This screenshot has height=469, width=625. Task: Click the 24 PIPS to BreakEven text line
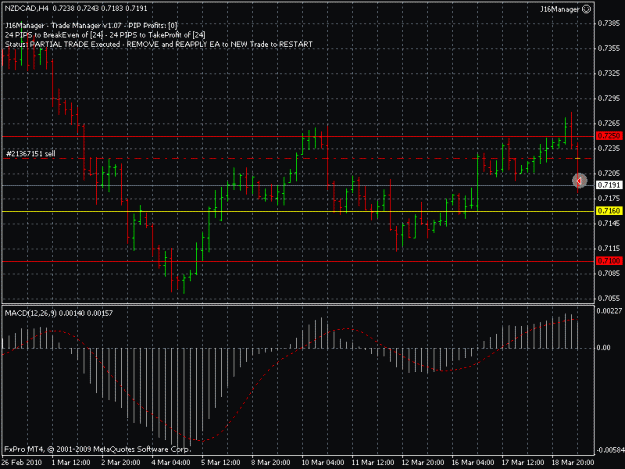click(105, 35)
